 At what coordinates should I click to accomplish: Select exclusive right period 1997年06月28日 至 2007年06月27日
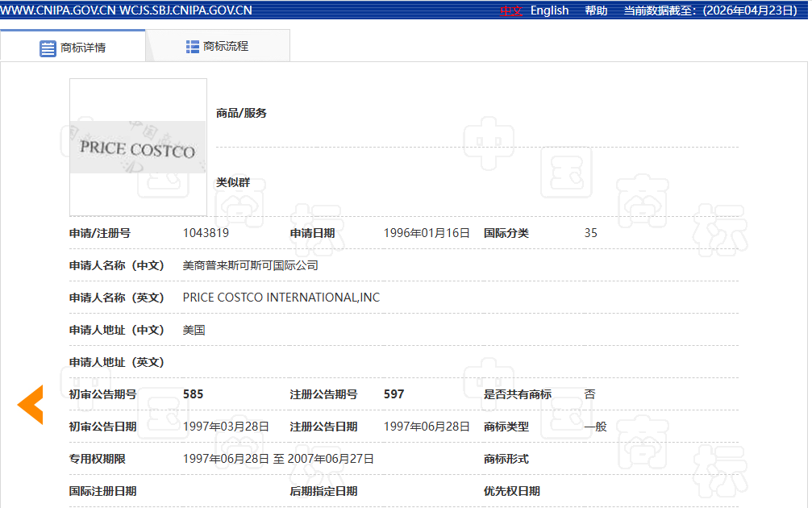278,459
